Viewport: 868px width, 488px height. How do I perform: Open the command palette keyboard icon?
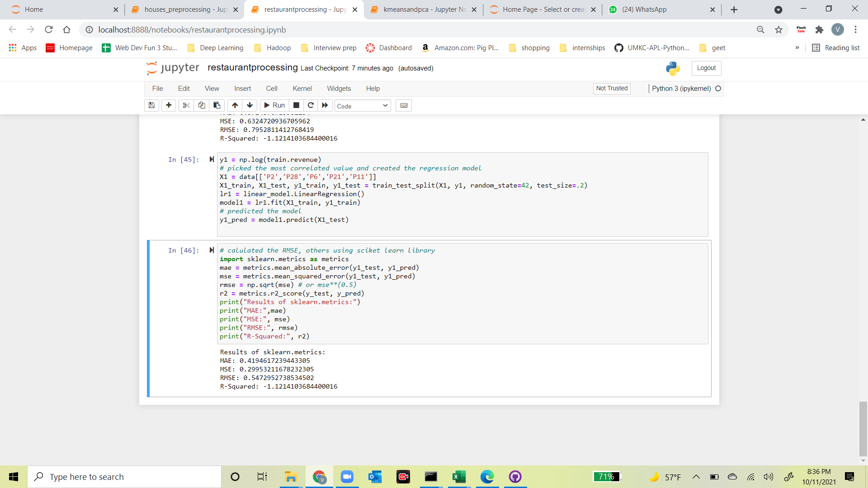pos(404,105)
